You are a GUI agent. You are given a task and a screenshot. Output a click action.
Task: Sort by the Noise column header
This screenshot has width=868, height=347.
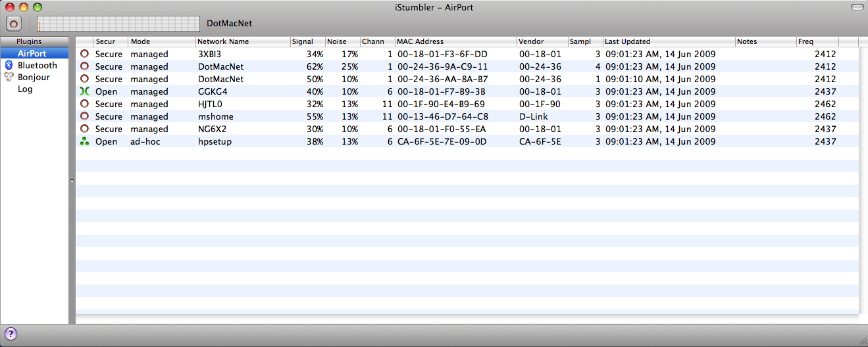tap(343, 41)
